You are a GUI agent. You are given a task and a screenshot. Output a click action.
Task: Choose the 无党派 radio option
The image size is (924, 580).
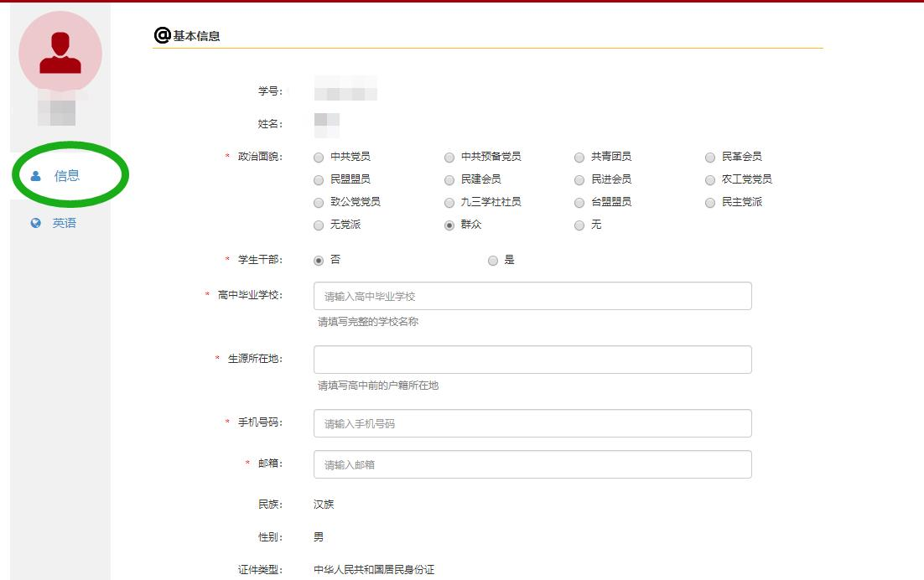pyautogui.click(x=319, y=225)
